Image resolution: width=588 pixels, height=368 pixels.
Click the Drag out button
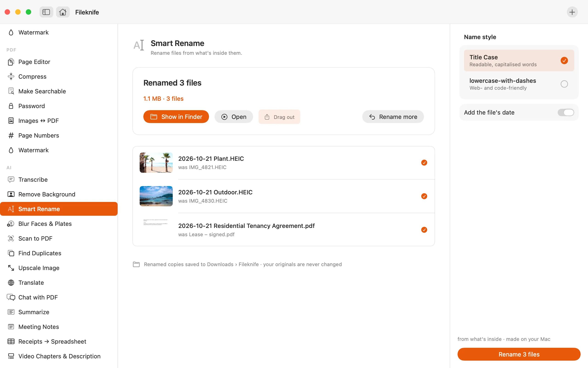pos(279,117)
